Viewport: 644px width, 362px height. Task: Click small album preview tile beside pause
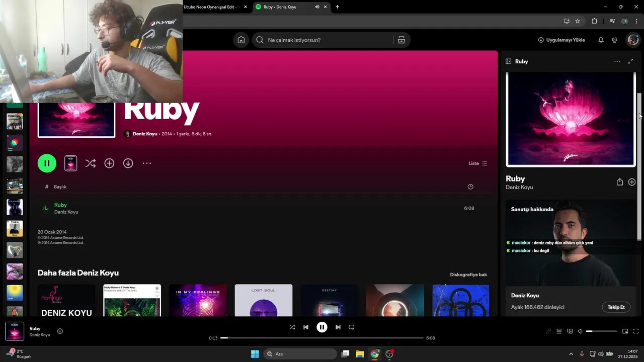click(71, 163)
